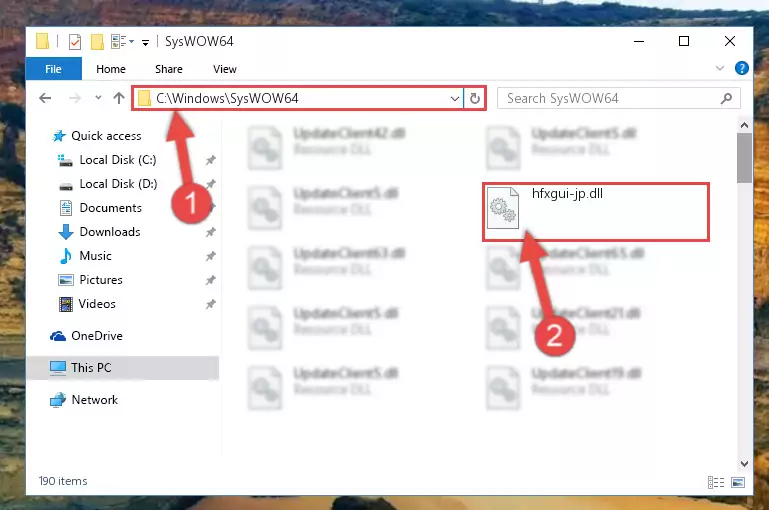Viewport: 769px width, 510px height.
Task: Switch to Large icons view in status bar
Action: coord(738,483)
